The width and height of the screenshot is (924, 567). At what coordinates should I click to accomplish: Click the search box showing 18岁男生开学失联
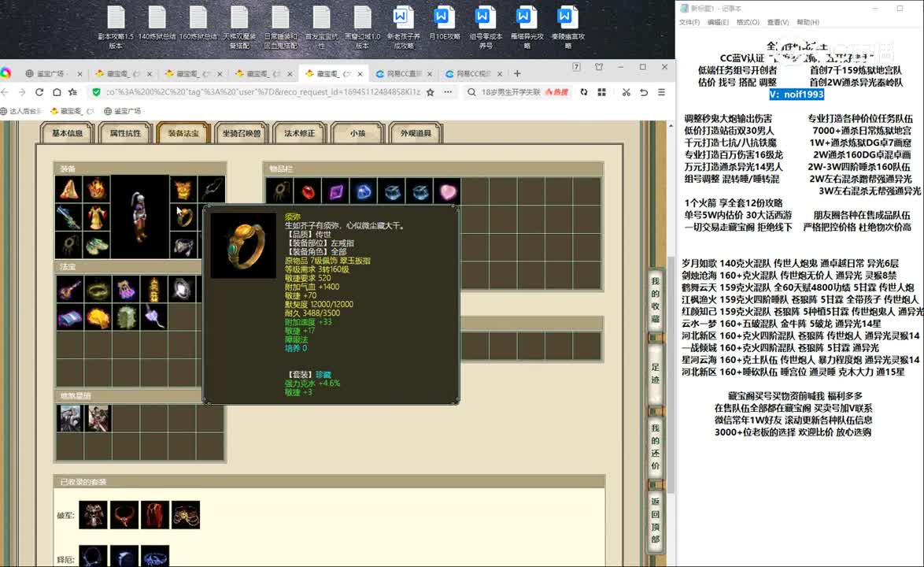pos(510,92)
